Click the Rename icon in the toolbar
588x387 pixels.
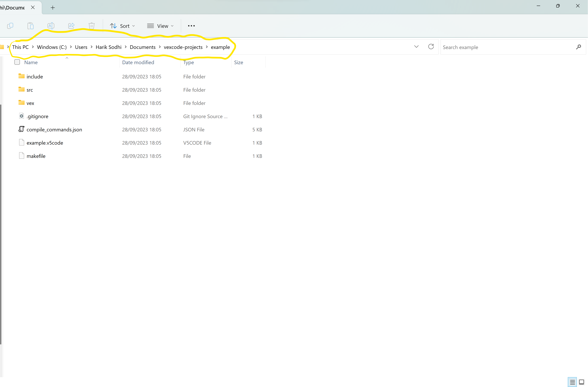(x=51, y=26)
